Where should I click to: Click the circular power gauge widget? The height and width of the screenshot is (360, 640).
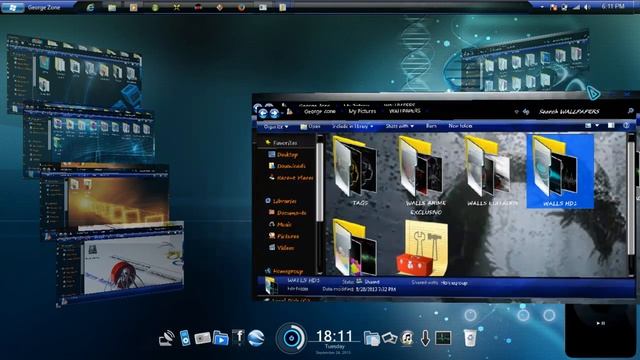click(x=291, y=338)
